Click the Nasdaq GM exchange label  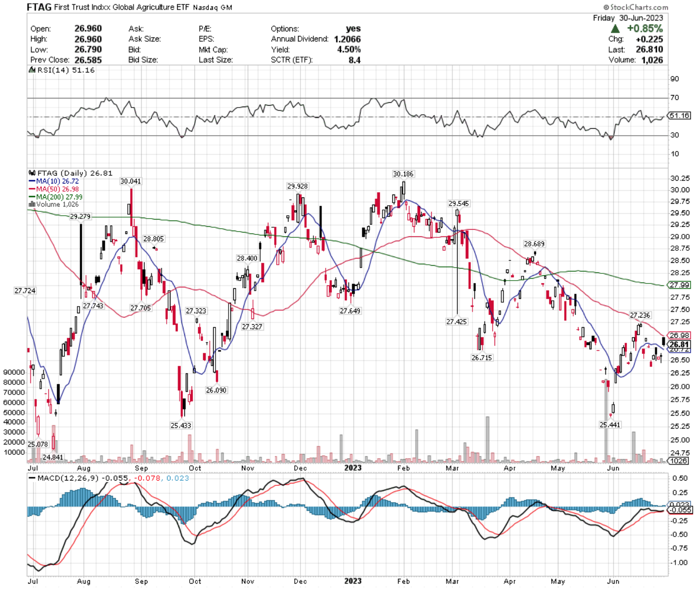pos(213,8)
